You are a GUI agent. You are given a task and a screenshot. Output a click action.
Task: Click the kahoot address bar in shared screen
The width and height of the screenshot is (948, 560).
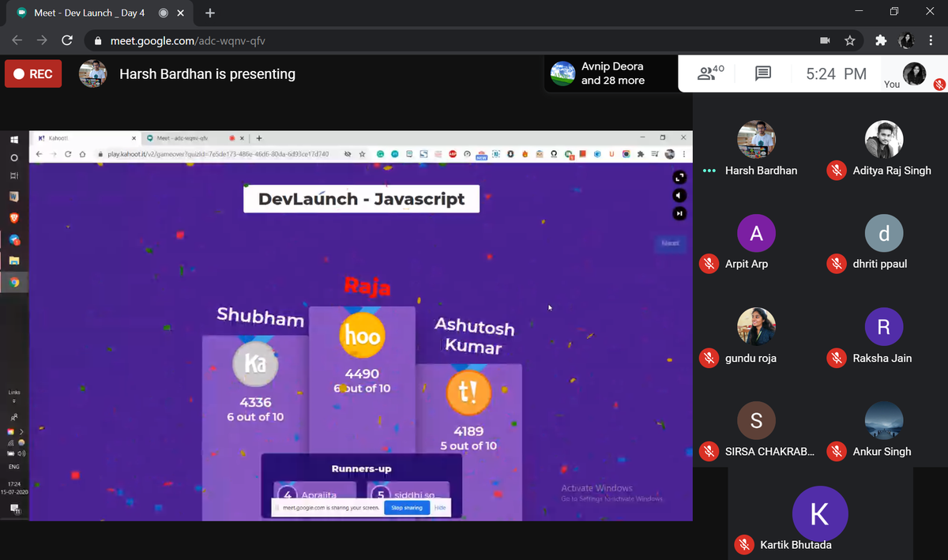point(216,154)
